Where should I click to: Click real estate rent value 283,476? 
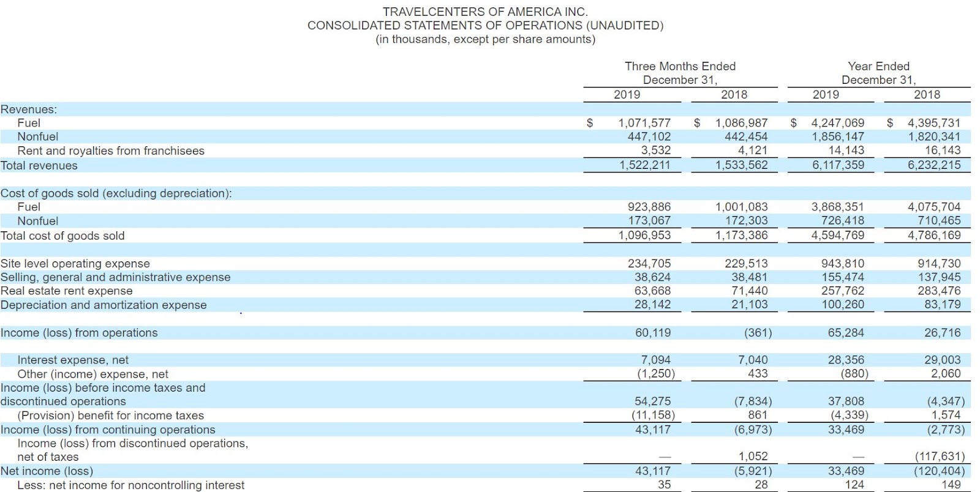pyautogui.click(x=939, y=291)
